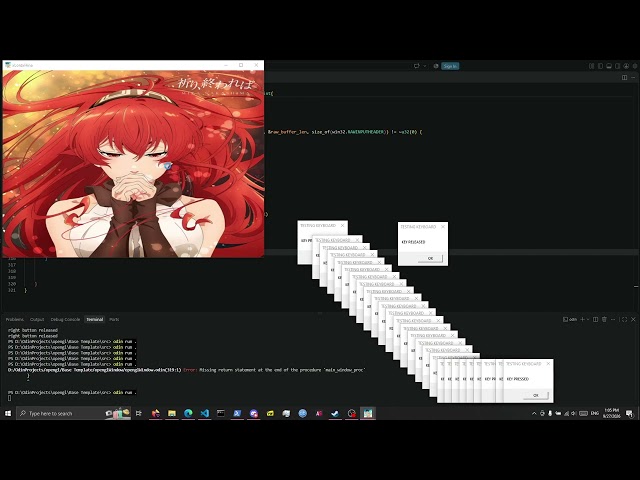Expand the chat dropdown arrow in the title bar

[x=424, y=66]
